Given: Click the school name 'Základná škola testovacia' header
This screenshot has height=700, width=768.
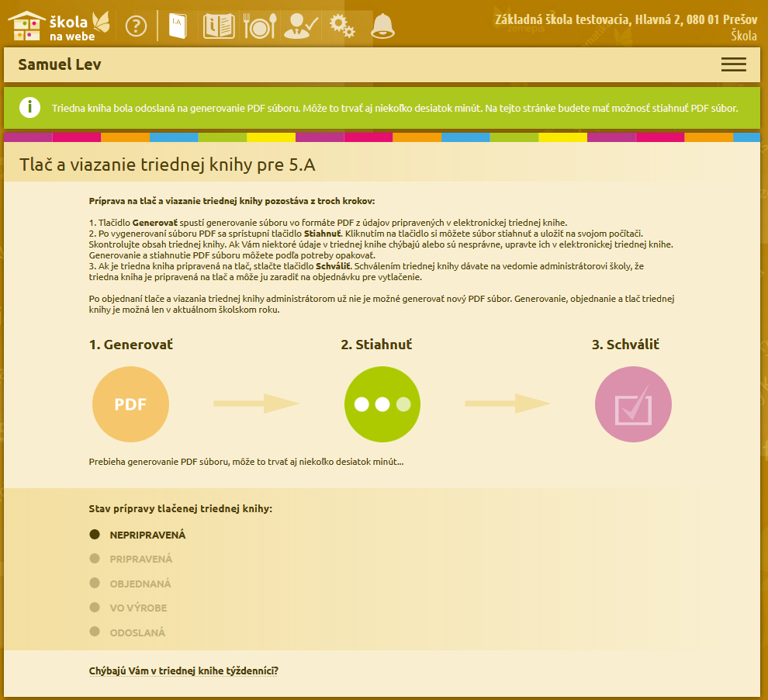Looking at the screenshot, I should [626, 19].
